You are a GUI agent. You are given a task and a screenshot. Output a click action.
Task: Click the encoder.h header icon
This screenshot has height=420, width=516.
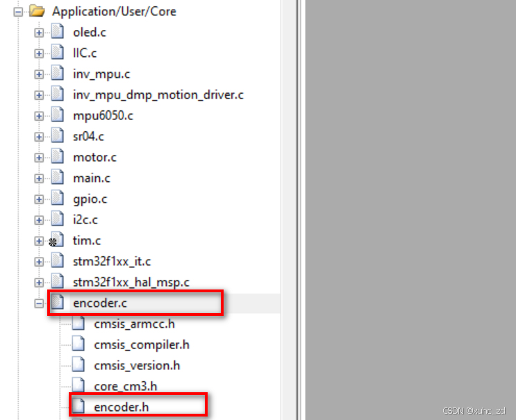[78, 406]
